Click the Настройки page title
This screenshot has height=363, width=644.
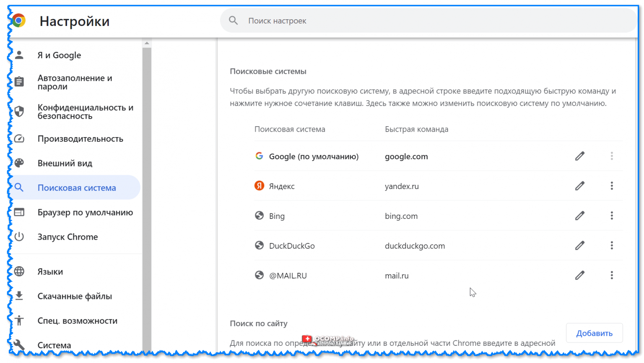(x=75, y=21)
